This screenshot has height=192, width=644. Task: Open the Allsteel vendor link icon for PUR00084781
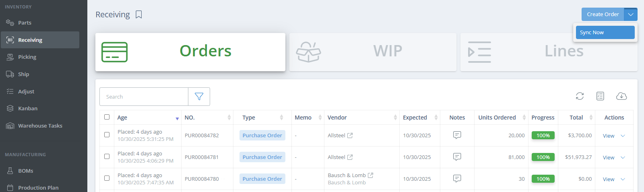click(x=350, y=157)
